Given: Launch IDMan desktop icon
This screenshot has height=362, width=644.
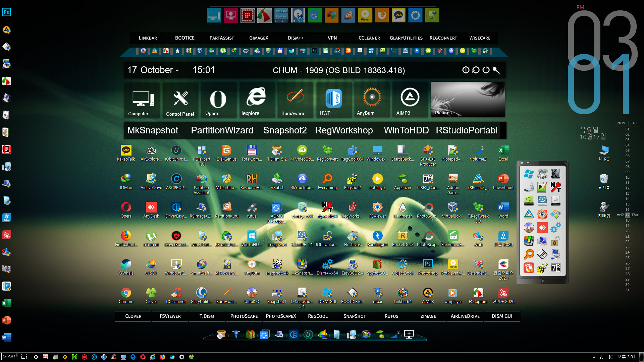Looking at the screenshot, I should [x=126, y=181].
